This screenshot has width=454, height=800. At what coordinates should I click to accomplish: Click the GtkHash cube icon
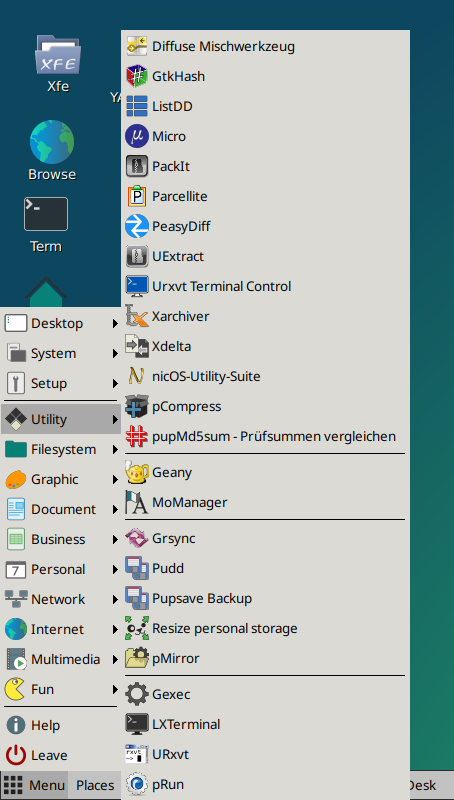click(137, 76)
